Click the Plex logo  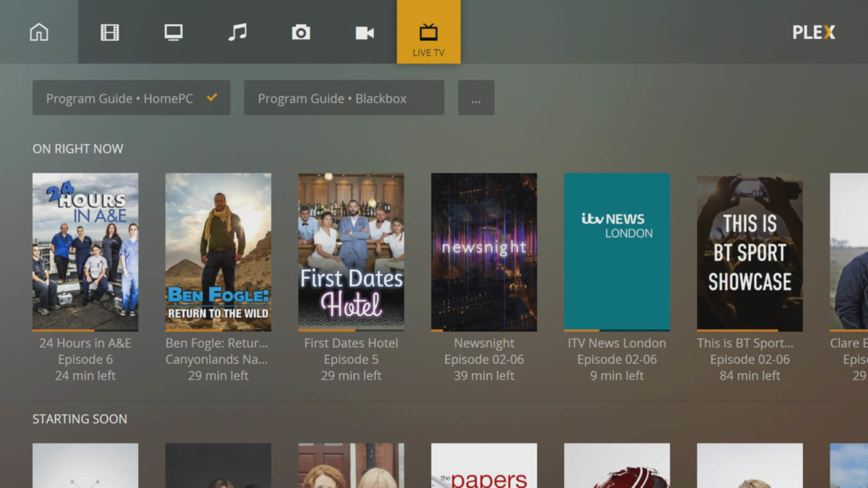pos(813,32)
